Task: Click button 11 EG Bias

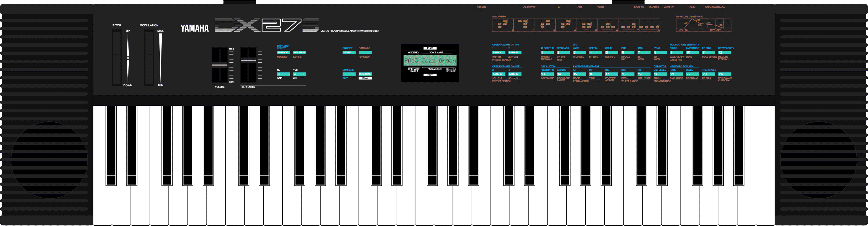Action: (709, 53)
